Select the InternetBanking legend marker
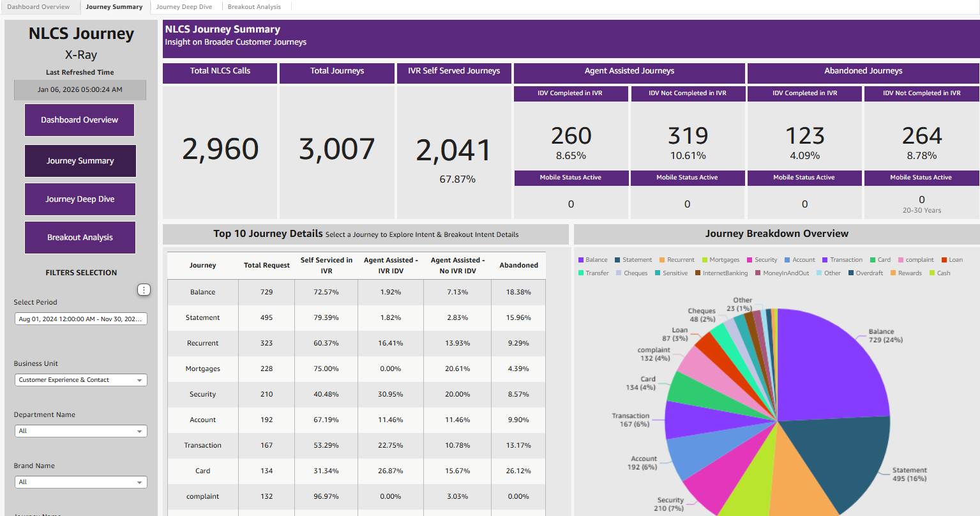 tap(698, 273)
